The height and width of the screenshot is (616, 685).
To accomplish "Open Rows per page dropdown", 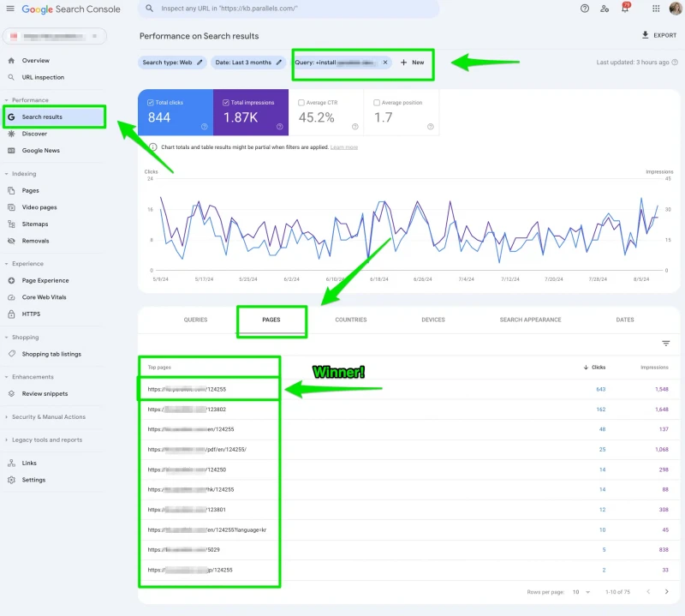I will point(581,591).
